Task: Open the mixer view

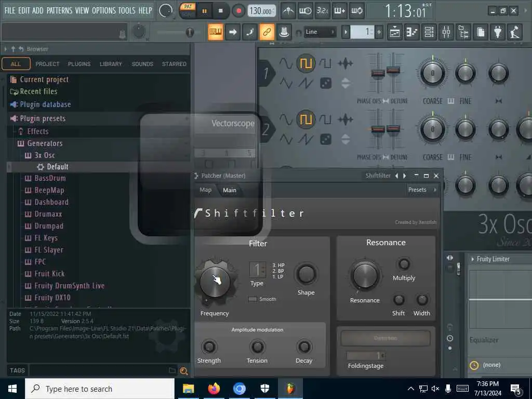Action: tap(446, 32)
